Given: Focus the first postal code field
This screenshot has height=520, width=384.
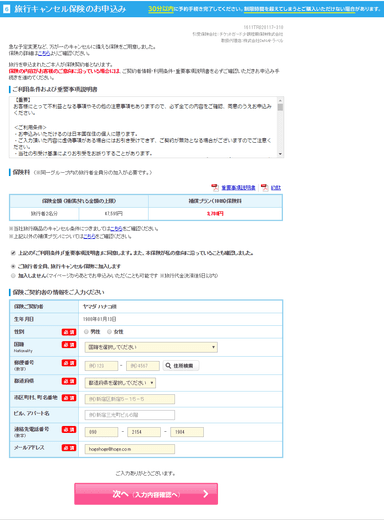Looking at the screenshot, I should [101, 366].
